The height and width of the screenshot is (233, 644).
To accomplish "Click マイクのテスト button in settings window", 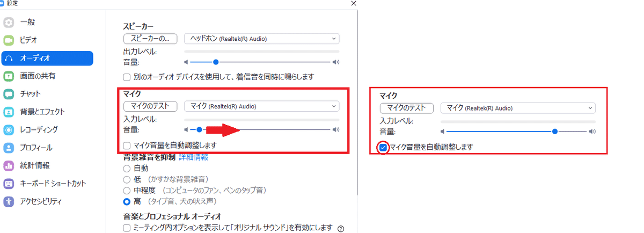I will pyautogui.click(x=150, y=106).
